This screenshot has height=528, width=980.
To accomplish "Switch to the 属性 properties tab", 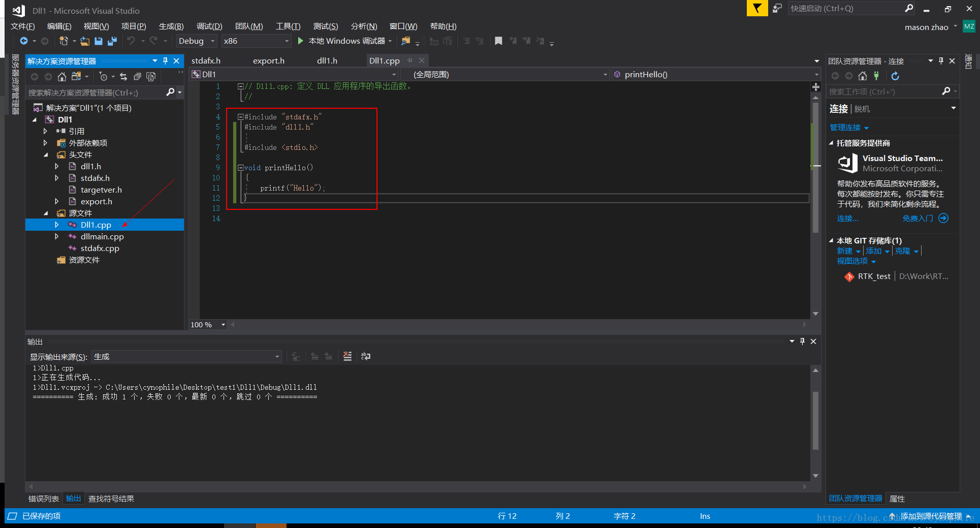I will pyautogui.click(x=897, y=499).
